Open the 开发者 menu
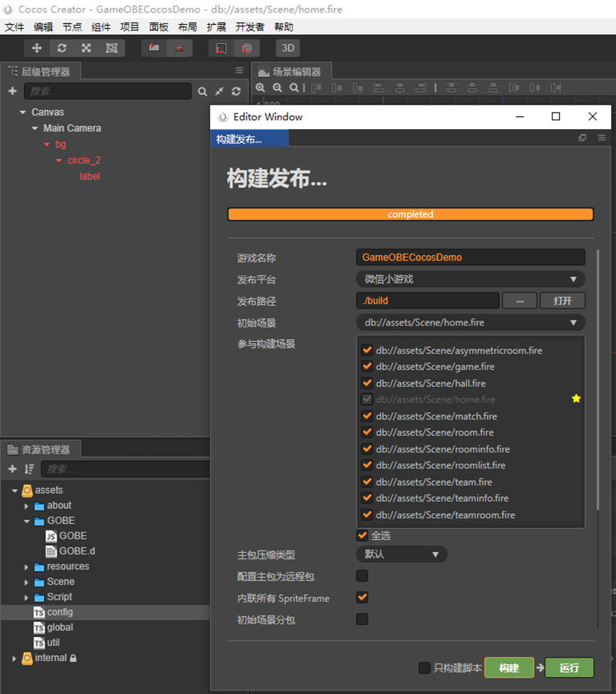The width and height of the screenshot is (616, 694). coord(250,27)
